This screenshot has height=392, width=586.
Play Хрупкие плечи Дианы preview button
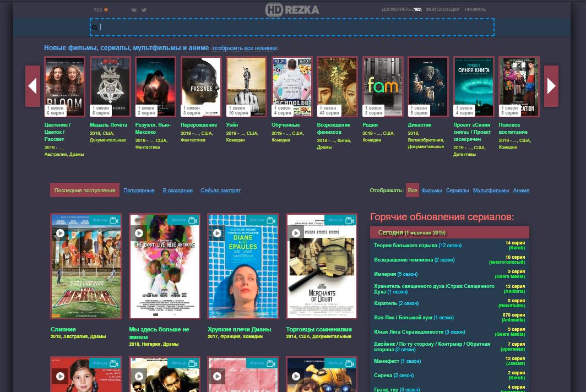point(217,233)
